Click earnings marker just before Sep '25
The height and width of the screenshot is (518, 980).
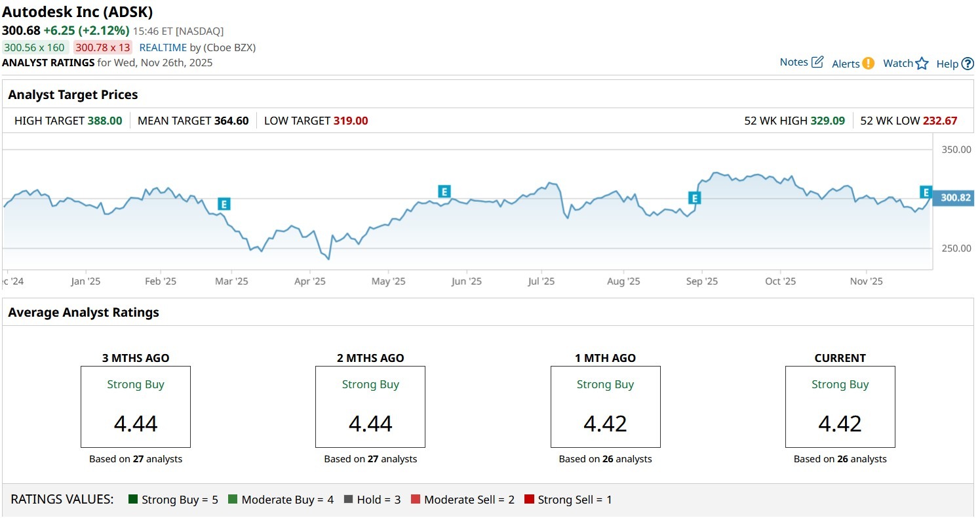click(x=694, y=198)
